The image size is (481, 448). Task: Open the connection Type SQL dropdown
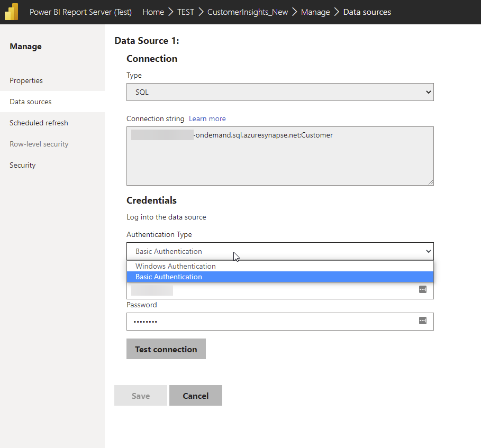coord(280,92)
